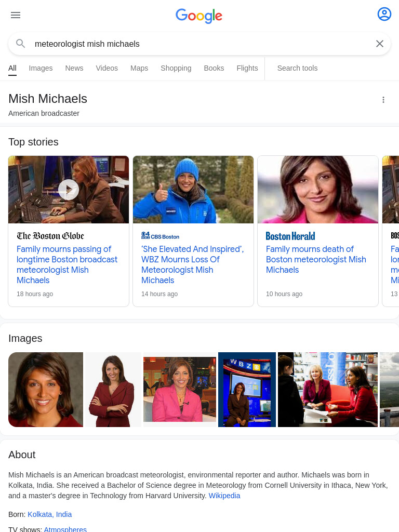The height and width of the screenshot is (532, 399).
Task: Switch to the Shopping tab
Action: [176, 68]
